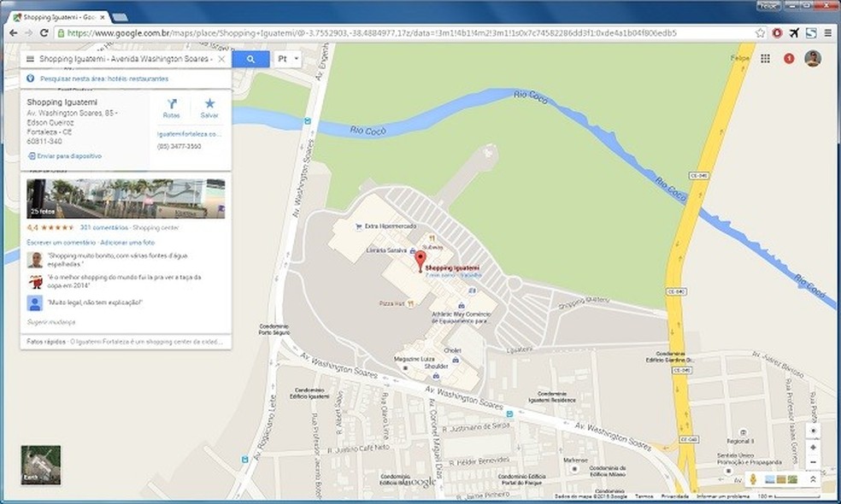The width and height of the screenshot is (841, 504).
Task: Open the iguatemifortaleza website link
Action: point(189,134)
